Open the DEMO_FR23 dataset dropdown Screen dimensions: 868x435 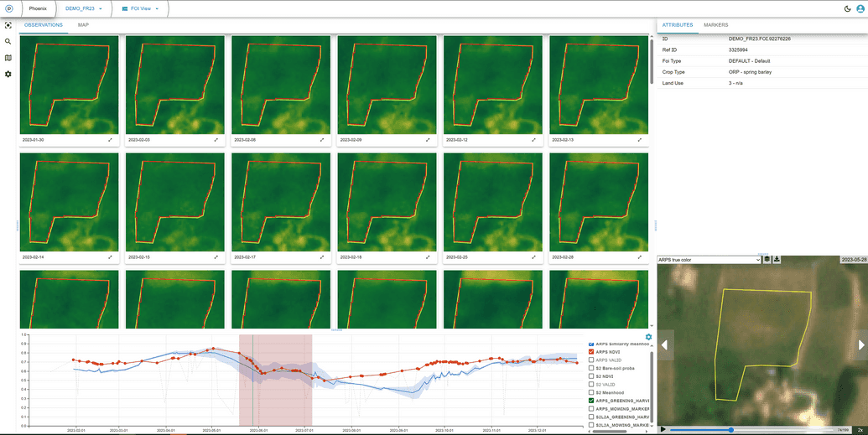[x=83, y=8]
